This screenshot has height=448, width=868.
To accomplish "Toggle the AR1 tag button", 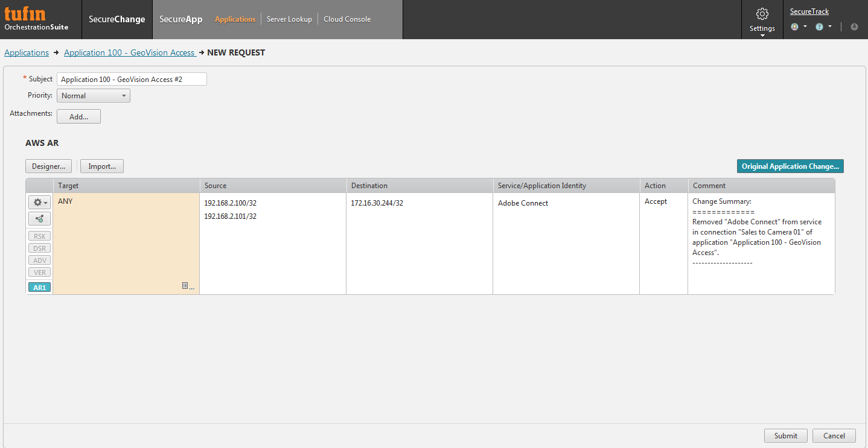I will (x=39, y=288).
